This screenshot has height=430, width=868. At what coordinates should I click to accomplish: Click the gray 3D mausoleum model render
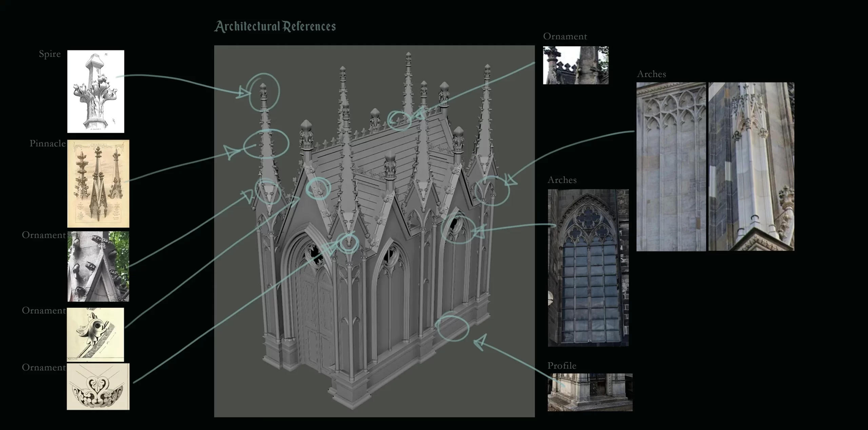pyautogui.click(x=374, y=231)
